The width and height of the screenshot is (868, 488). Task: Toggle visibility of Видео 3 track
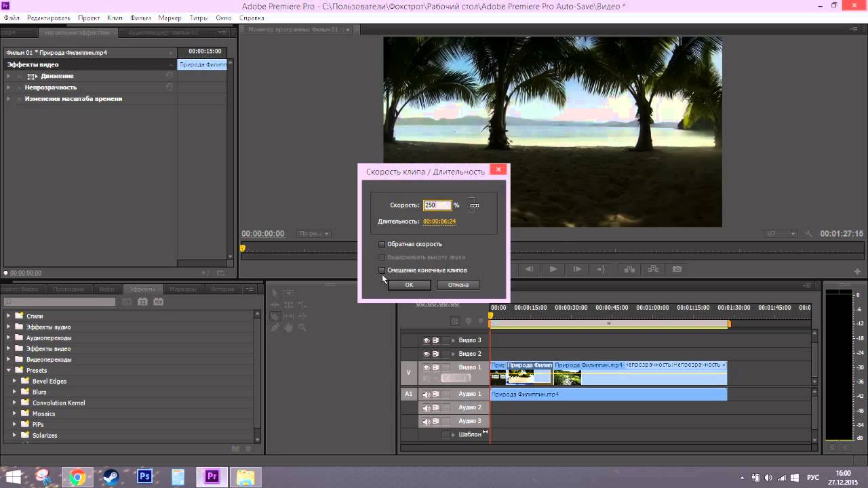(x=427, y=340)
